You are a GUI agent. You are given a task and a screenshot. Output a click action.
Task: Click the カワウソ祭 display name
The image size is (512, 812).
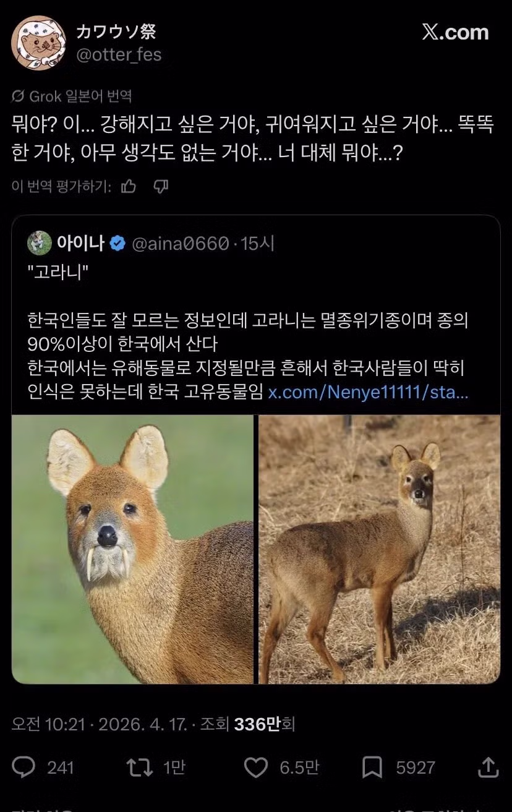(x=116, y=31)
